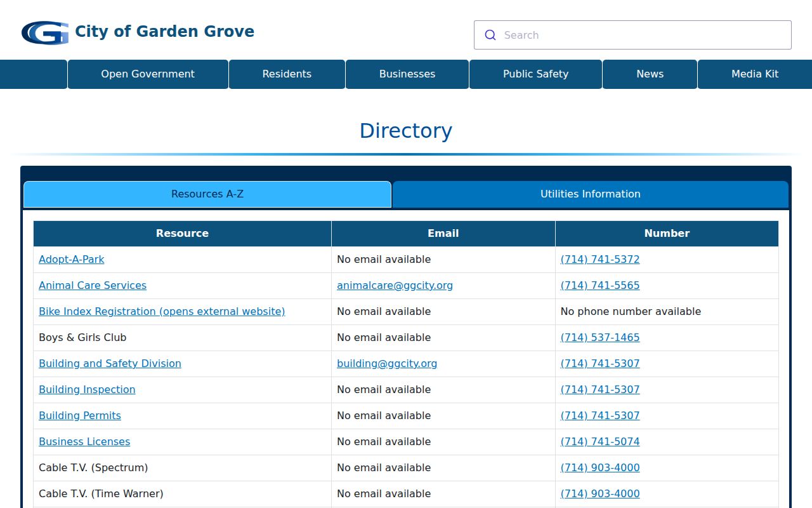This screenshot has width=812, height=508.
Task: Click Adopt-A-Park's 'No email available' cell
Action: click(x=443, y=259)
